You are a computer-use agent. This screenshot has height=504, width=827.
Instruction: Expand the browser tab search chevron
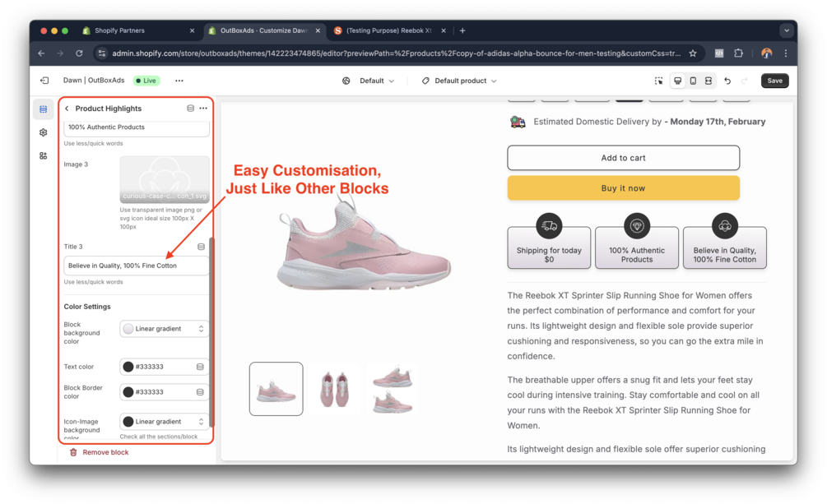click(x=787, y=30)
